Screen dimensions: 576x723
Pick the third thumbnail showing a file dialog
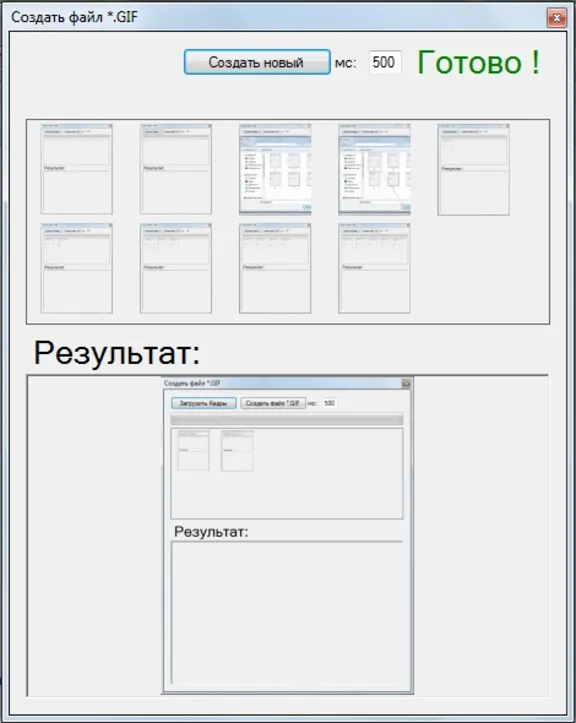tap(275, 169)
